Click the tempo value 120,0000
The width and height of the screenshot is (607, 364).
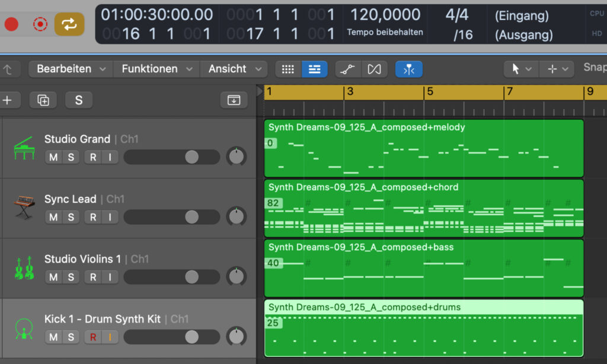[x=385, y=15]
